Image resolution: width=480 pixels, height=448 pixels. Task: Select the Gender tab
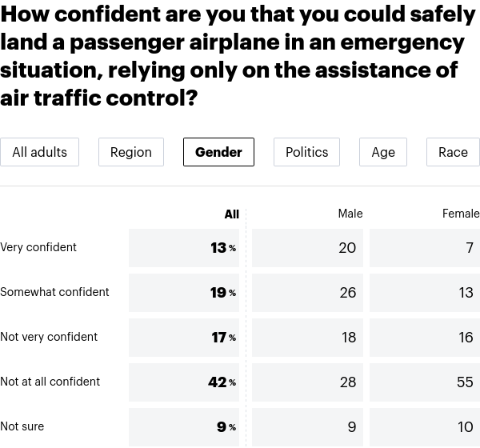tap(218, 152)
